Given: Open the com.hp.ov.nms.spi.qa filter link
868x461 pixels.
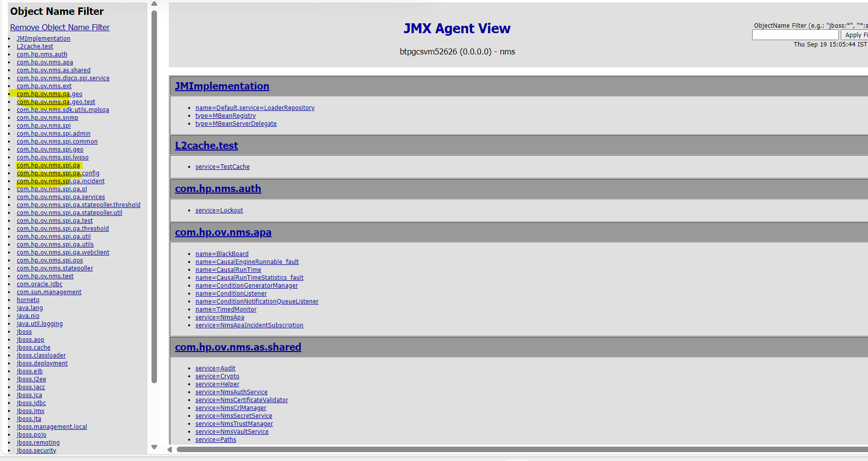Looking at the screenshot, I should tap(48, 165).
